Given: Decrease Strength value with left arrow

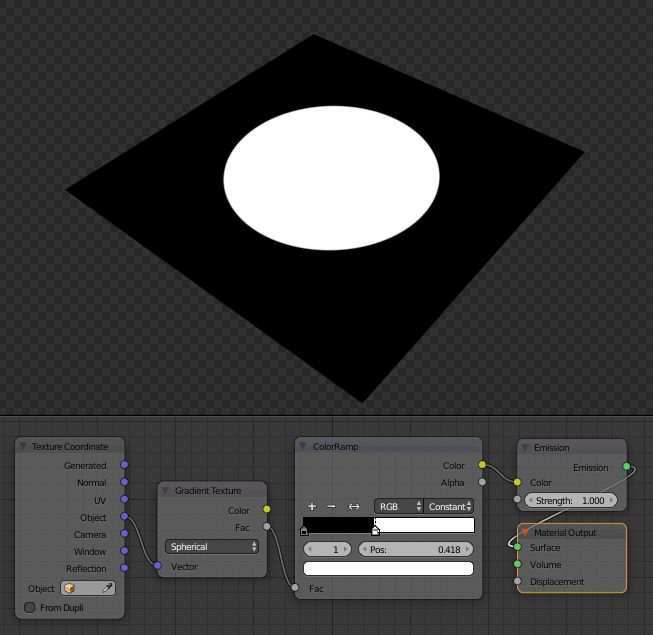Looking at the screenshot, I should pyautogui.click(x=531, y=500).
